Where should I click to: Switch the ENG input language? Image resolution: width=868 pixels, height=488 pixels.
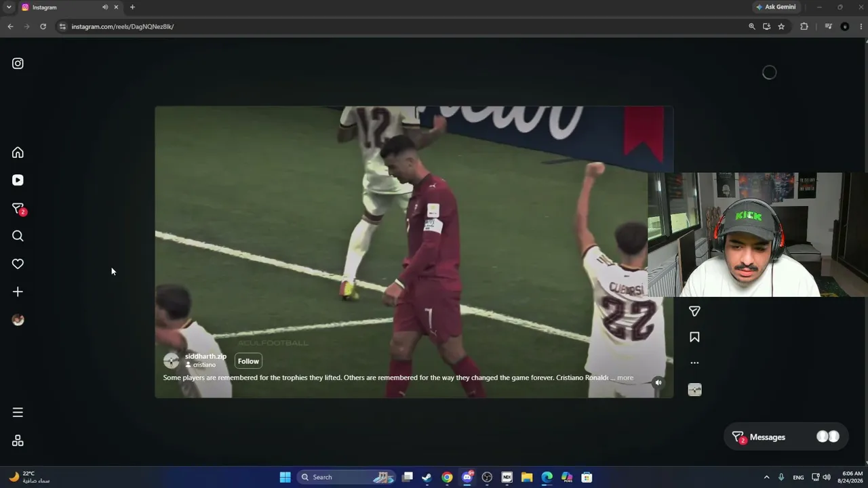(x=798, y=477)
